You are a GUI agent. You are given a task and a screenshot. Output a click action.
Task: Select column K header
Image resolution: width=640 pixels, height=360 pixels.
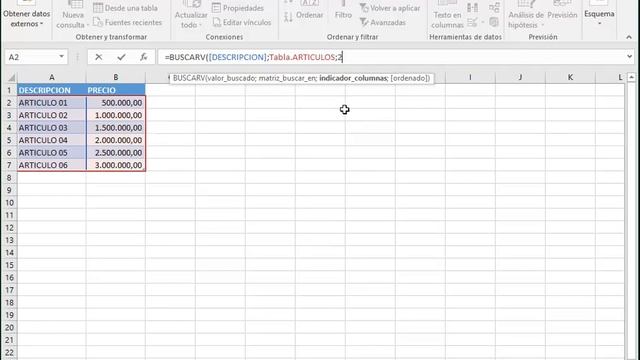click(570, 77)
